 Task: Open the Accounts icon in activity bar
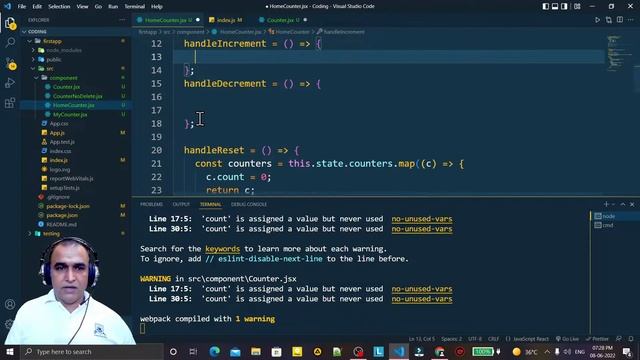(x=10, y=304)
